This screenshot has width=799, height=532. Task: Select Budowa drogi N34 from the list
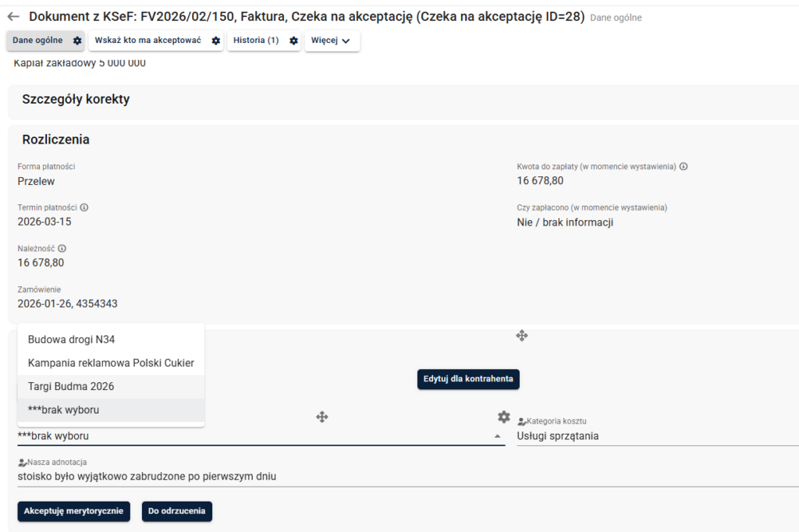coord(72,339)
